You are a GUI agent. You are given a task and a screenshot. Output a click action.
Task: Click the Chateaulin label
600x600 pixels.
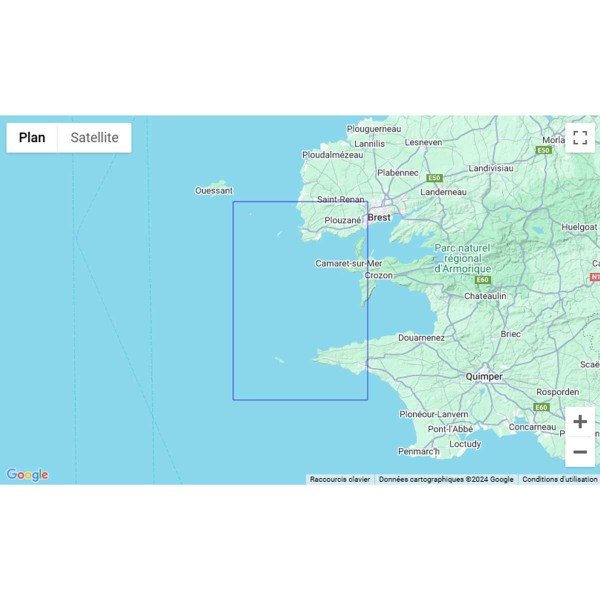[x=485, y=296]
